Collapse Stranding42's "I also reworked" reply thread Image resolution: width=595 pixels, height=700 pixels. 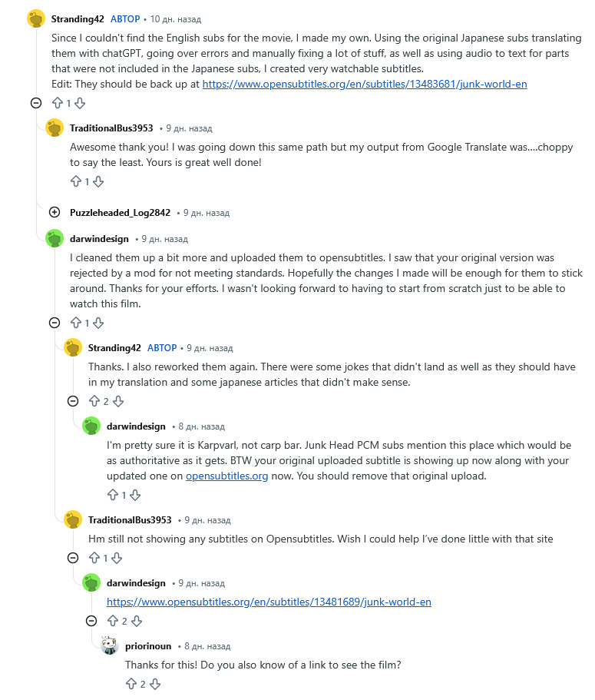click(x=72, y=401)
